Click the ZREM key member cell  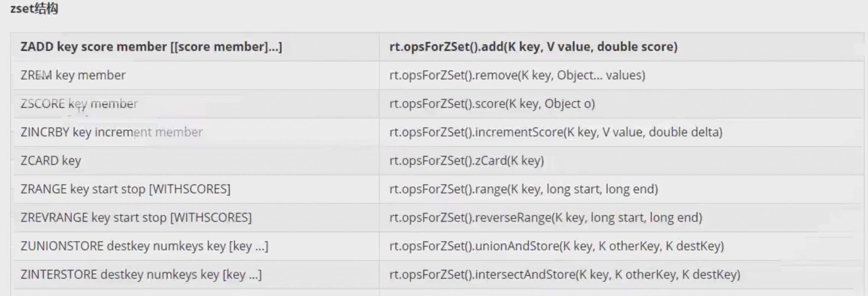point(73,75)
